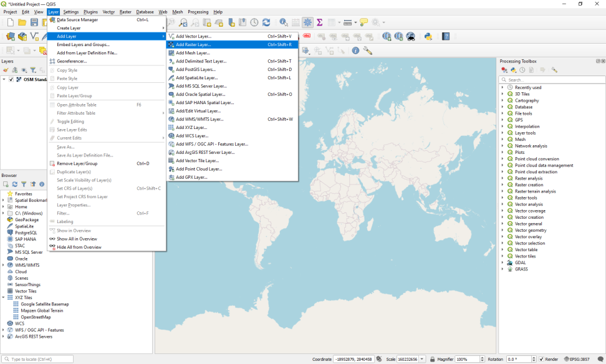Open the Scale dropdown arrow
The width and height of the screenshot is (606, 364).
pyautogui.click(x=422, y=359)
